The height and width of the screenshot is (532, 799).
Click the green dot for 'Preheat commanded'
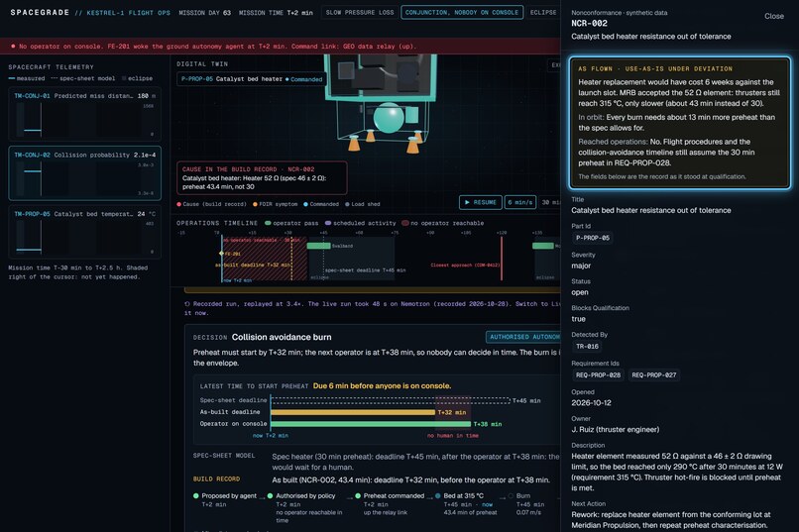click(358, 496)
